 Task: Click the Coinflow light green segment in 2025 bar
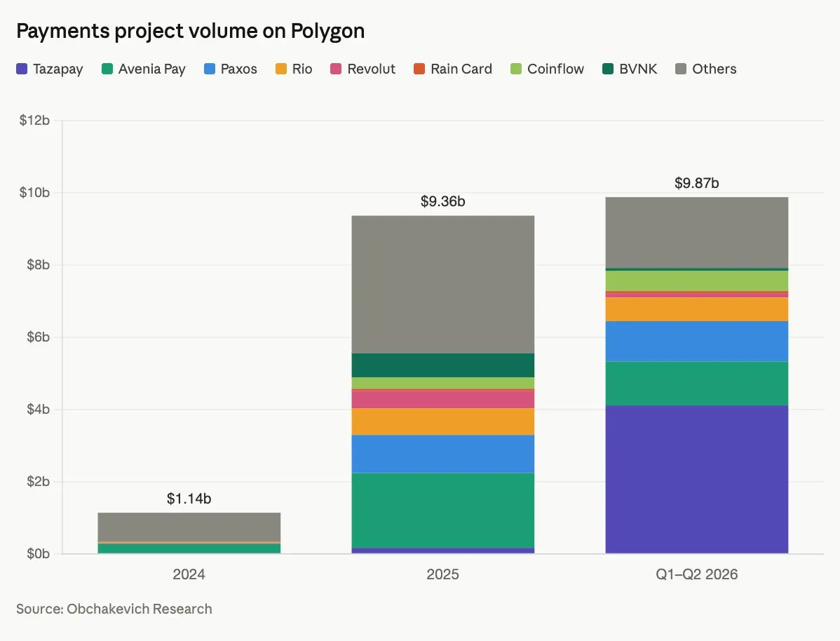[443, 383]
